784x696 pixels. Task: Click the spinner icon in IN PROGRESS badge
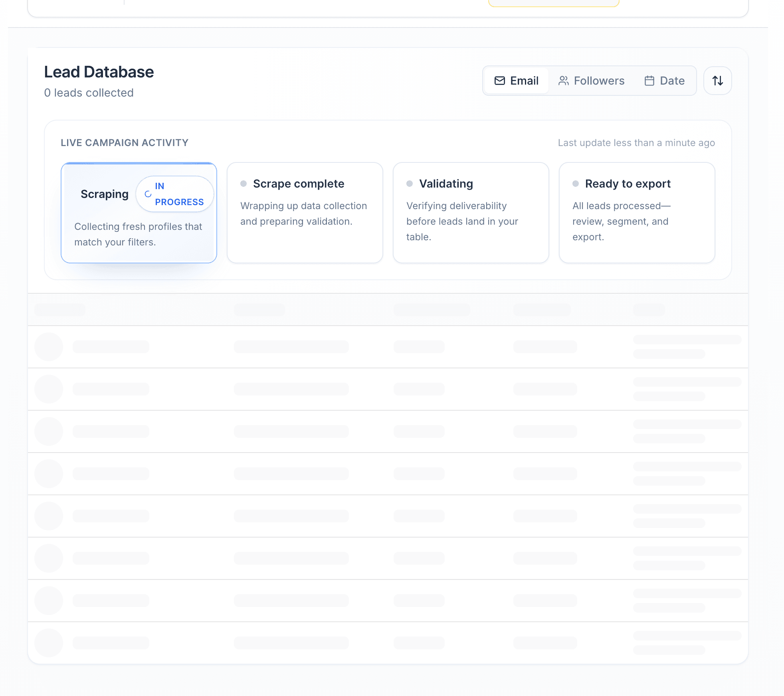tap(148, 194)
